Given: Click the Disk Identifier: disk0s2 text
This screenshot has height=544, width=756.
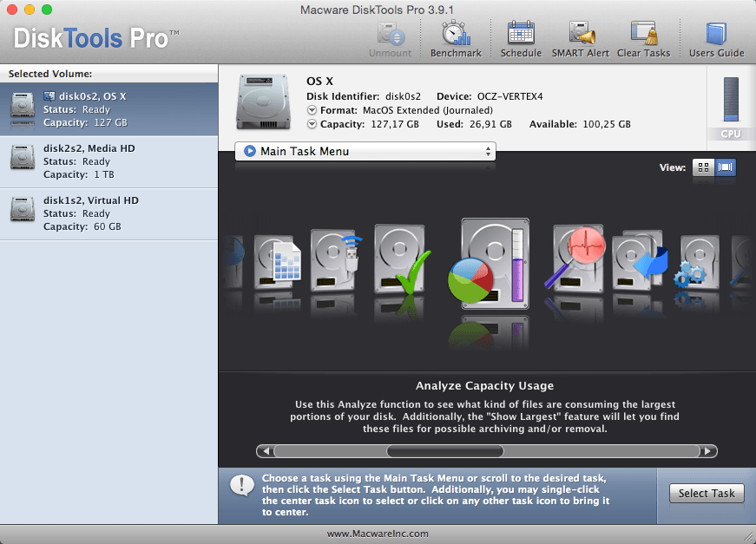Looking at the screenshot, I should [x=364, y=96].
